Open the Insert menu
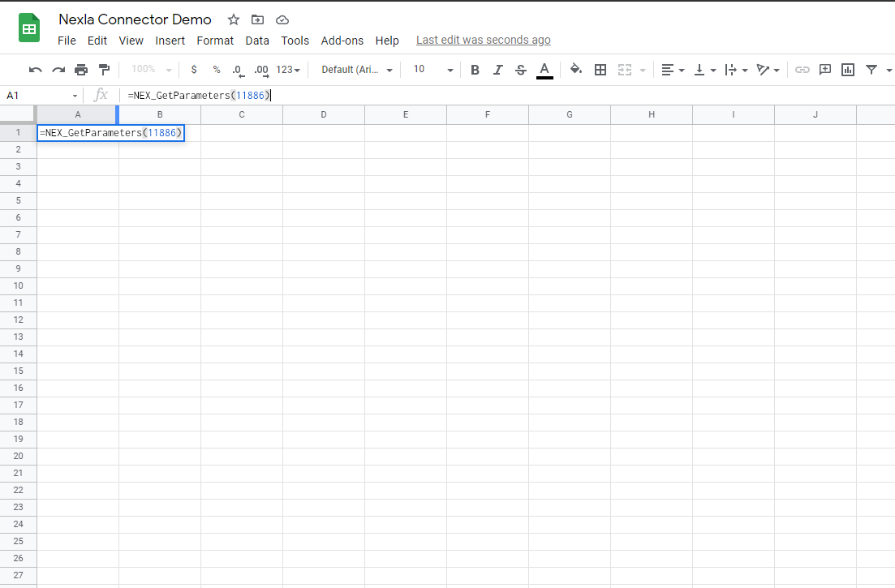Screen dimensions: 895x588 170,41
